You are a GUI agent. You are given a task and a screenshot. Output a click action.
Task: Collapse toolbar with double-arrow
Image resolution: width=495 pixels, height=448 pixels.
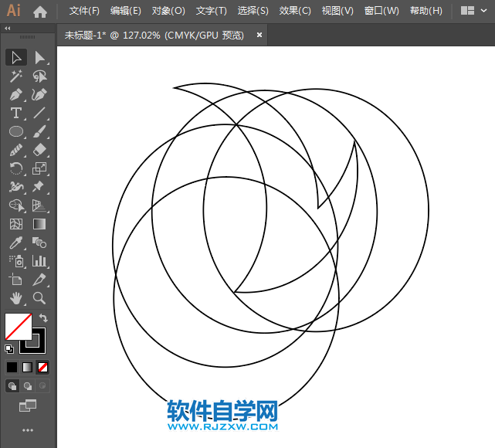(8, 29)
